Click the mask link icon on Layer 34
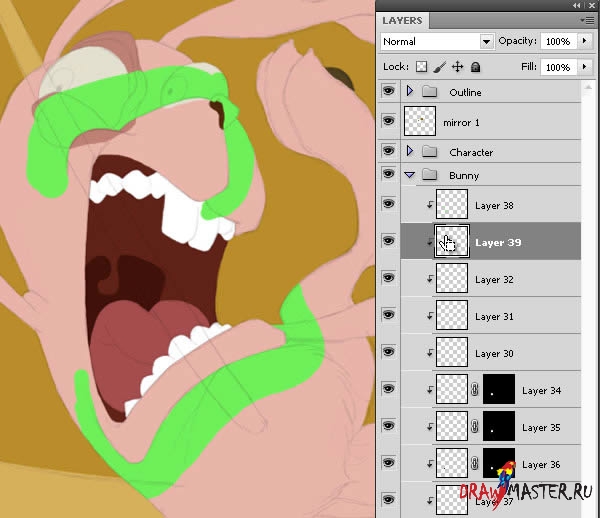The height and width of the screenshot is (518, 600). click(x=474, y=389)
